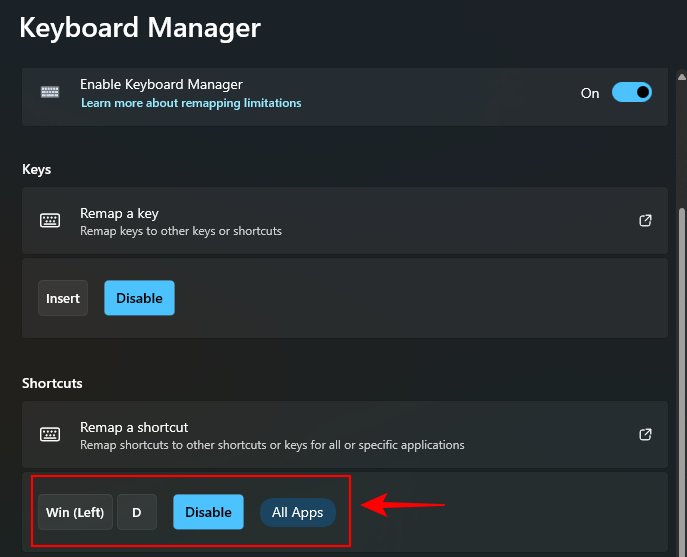Toggle the Enable Keyboard Manager switch

(631, 93)
